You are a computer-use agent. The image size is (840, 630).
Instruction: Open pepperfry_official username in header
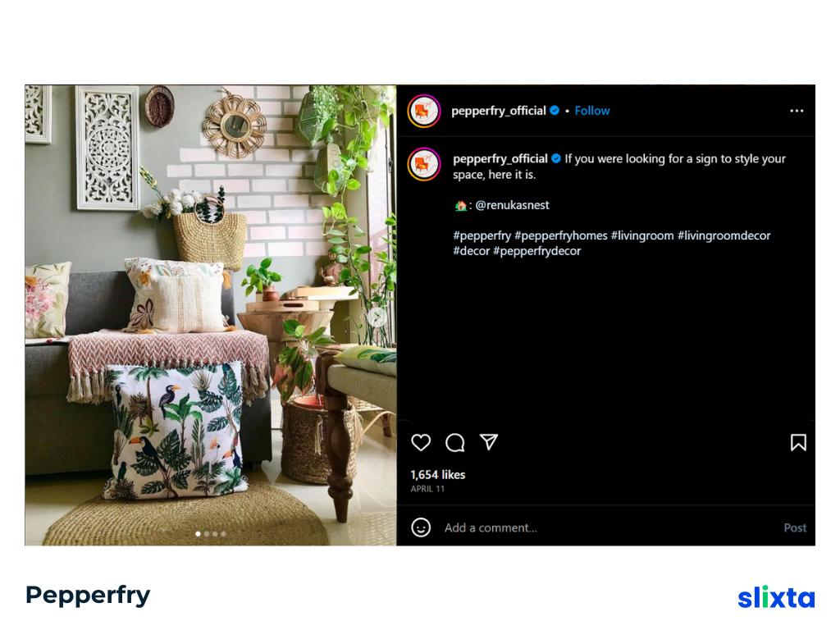click(x=498, y=111)
